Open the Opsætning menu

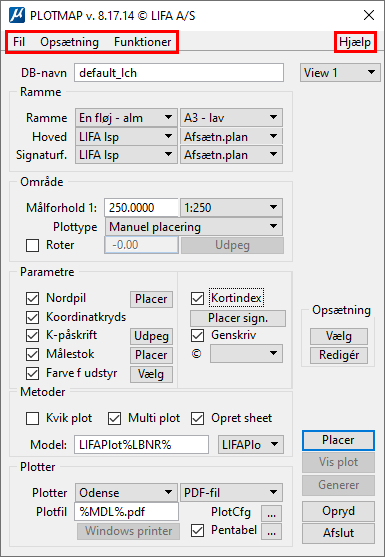69,42
